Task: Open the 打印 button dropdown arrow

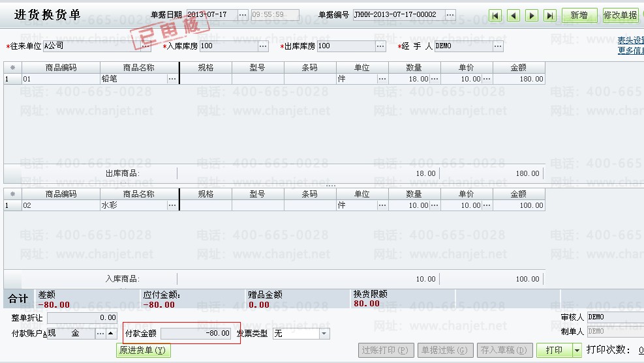Action: (577, 350)
